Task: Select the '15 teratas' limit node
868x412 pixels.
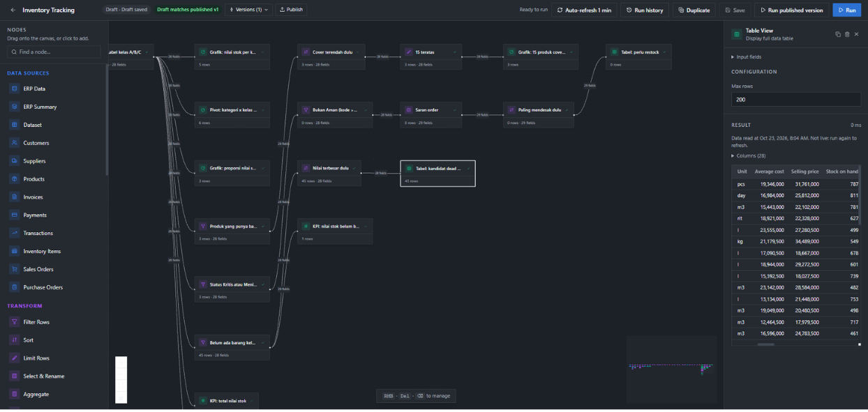Action: pyautogui.click(x=431, y=56)
